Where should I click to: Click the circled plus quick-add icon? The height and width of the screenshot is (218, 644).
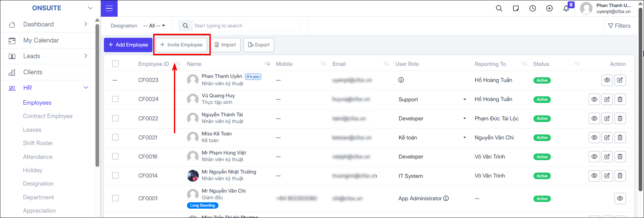pos(550,8)
